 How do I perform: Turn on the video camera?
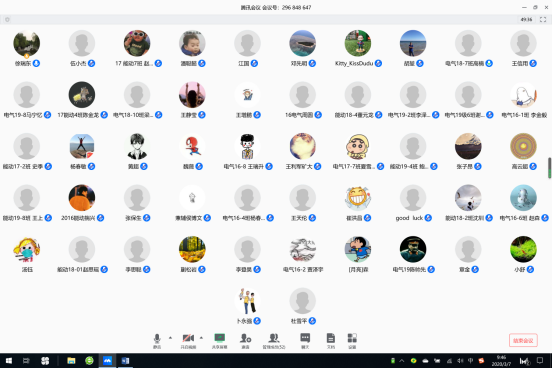pos(188,341)
